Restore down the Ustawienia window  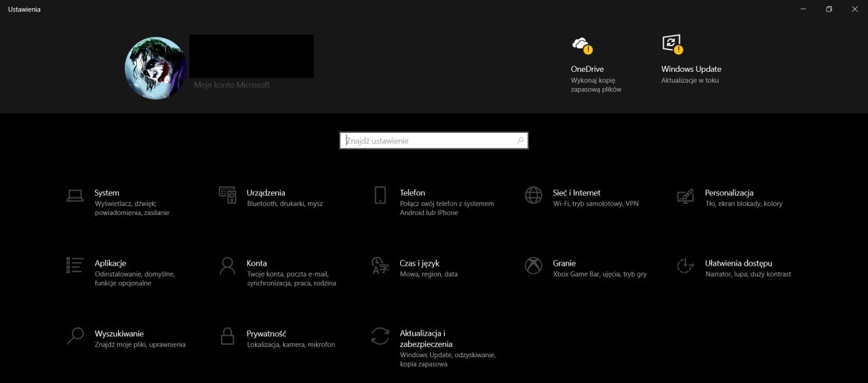coord(829,9)
